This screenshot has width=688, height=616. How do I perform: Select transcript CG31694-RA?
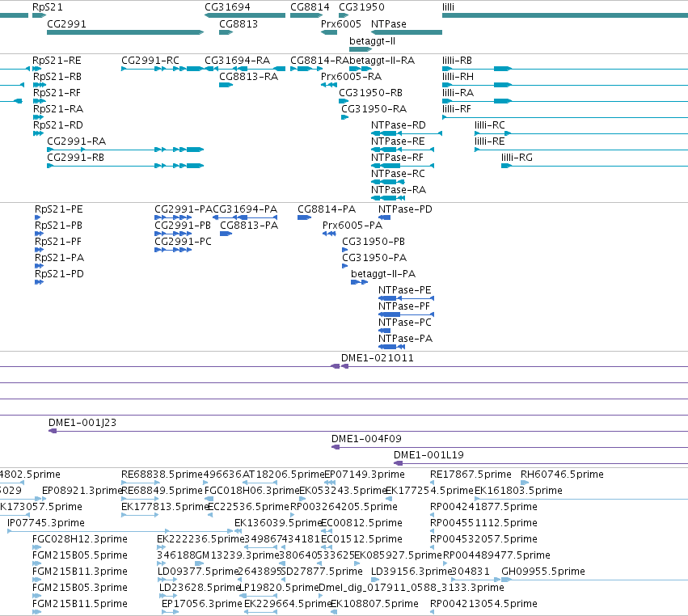coord(238,60)
